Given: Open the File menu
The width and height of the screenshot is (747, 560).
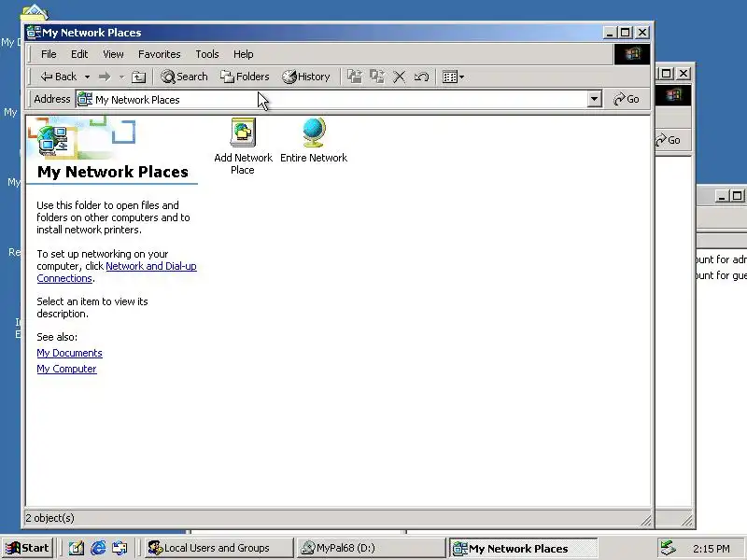Looking at the screenshot, I should click(49, 54).
